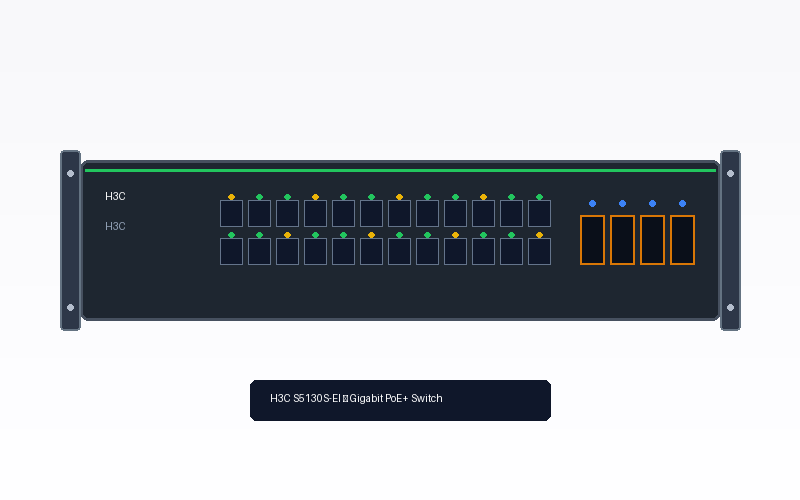Click the amber LED above the twelfth bottom-row port
The image size is (800, 500).
(x=539, y=235)
